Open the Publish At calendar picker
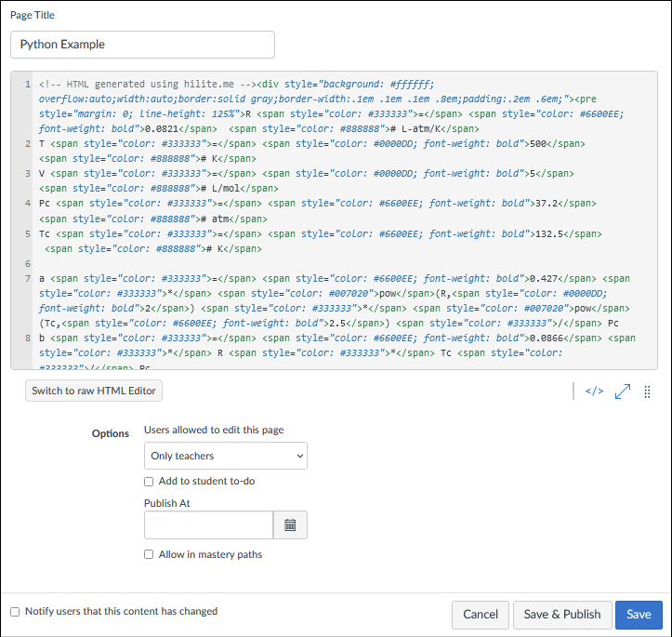The height and width of the screenshot is (637, 672). tap(290, 525)
